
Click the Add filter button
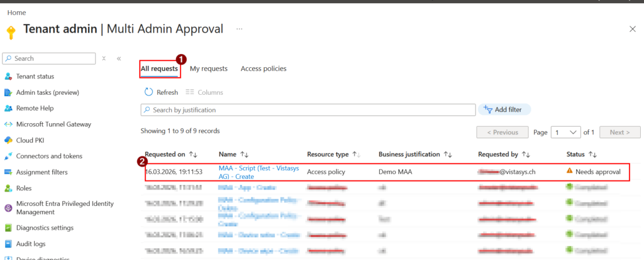504,109
